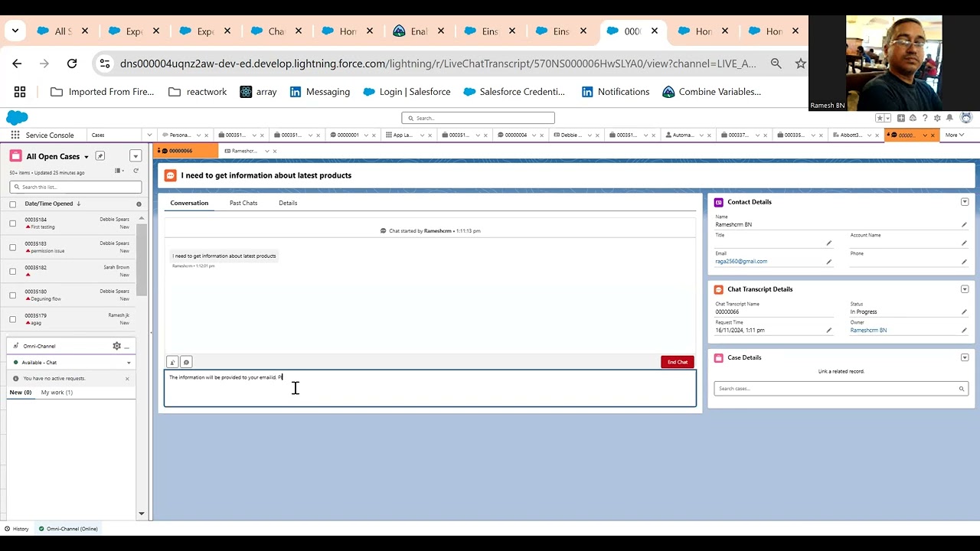Open the Chrome apps grid in bookmarks bar
This screenshot has width=980, height=551.
20,92
